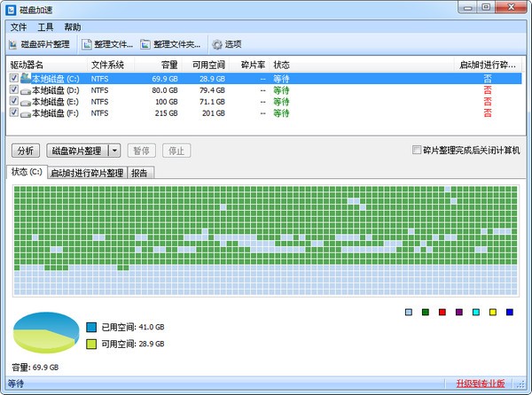Enable 碎片整理完成后关闭计算机 checkbox
532x395 pixels.
pyautogui.click(x=418, y=151)
